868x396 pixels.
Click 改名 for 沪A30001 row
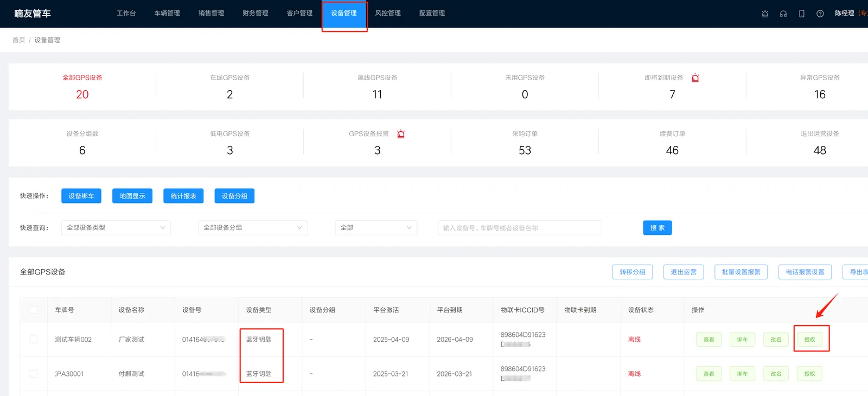click(x=776, y=374)
